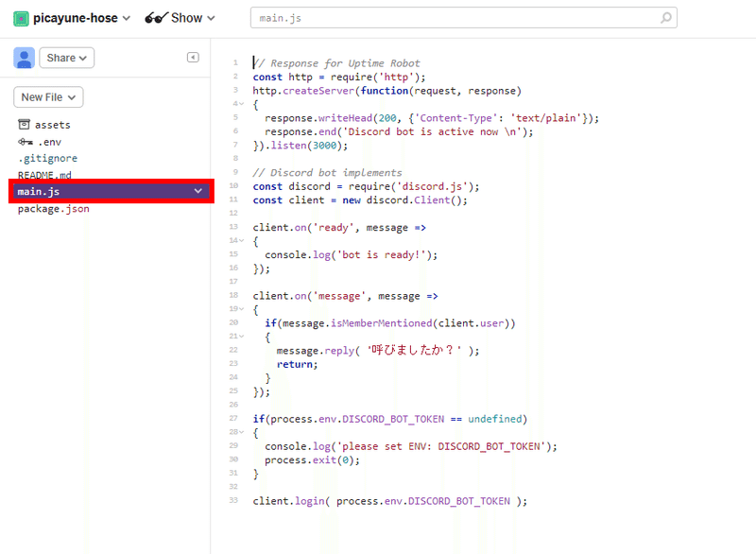756x554 pixels.
Task: Click the client.login line of code
Action: tap(390, 501)
